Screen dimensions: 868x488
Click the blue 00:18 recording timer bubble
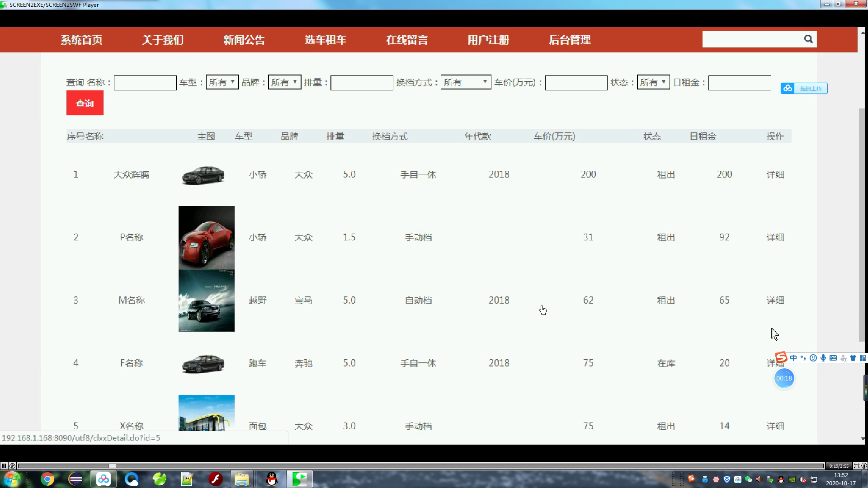pyautogui.click(x=784, y=378)
